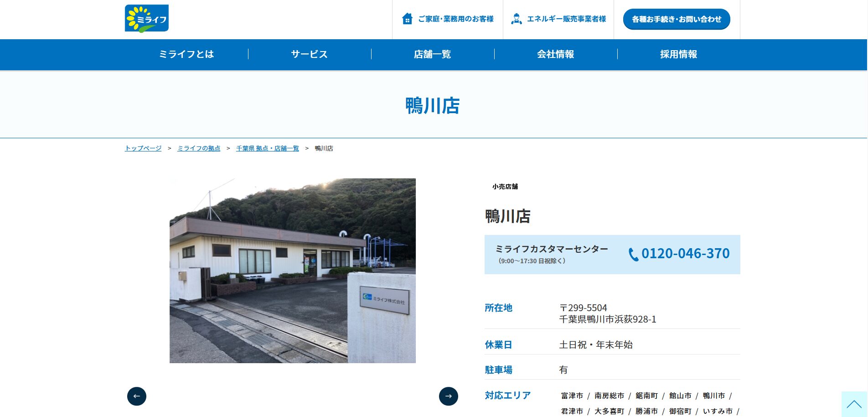Open 千葉県 拠点・店舗一覧 breadcrumb link
This screenshot has height=417, width=868.
(268, 148)
